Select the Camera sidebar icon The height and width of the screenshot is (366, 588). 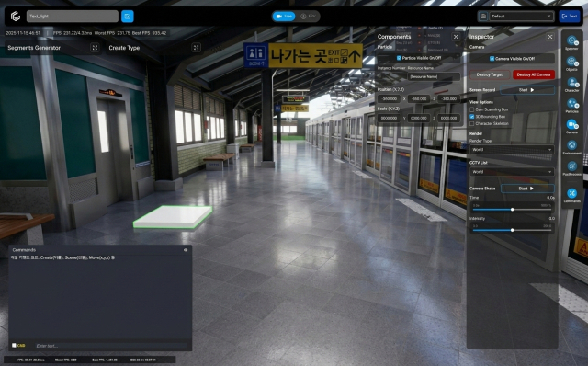click(571, 125)
